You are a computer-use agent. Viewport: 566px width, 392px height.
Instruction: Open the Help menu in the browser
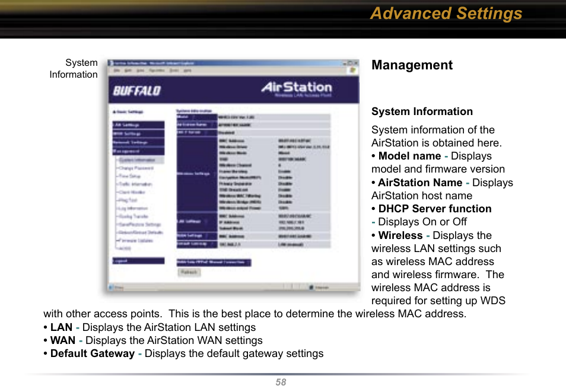pos(187,71)
